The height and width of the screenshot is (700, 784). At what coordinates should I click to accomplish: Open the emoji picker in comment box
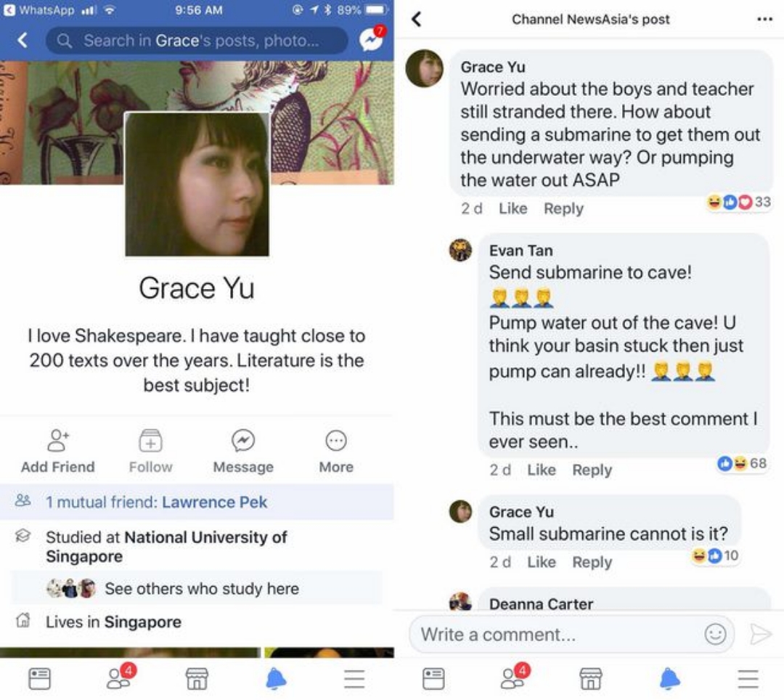[715, 635]
